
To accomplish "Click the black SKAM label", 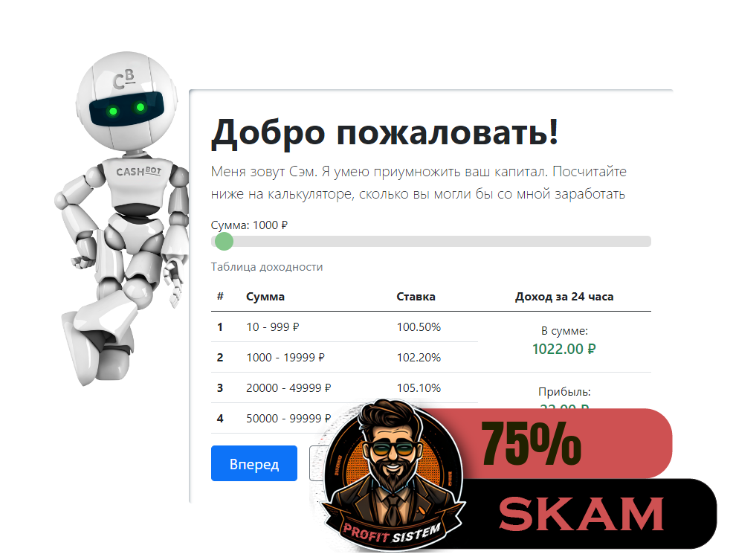I will [x=581, y=514].
